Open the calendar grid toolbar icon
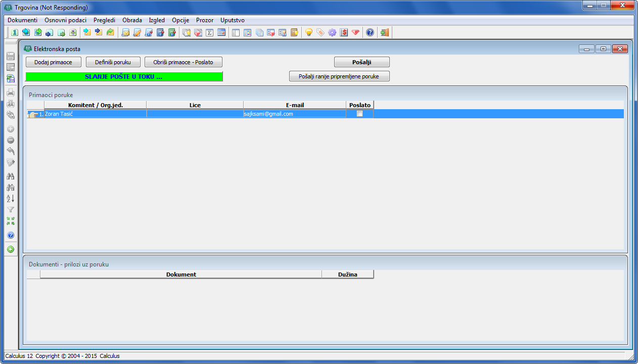The height and width of the screenshot is (364, 638). (221, 32)
